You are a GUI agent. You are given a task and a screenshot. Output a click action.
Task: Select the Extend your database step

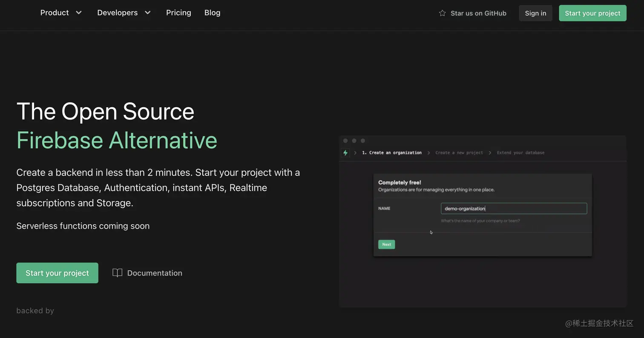(520, 152)
